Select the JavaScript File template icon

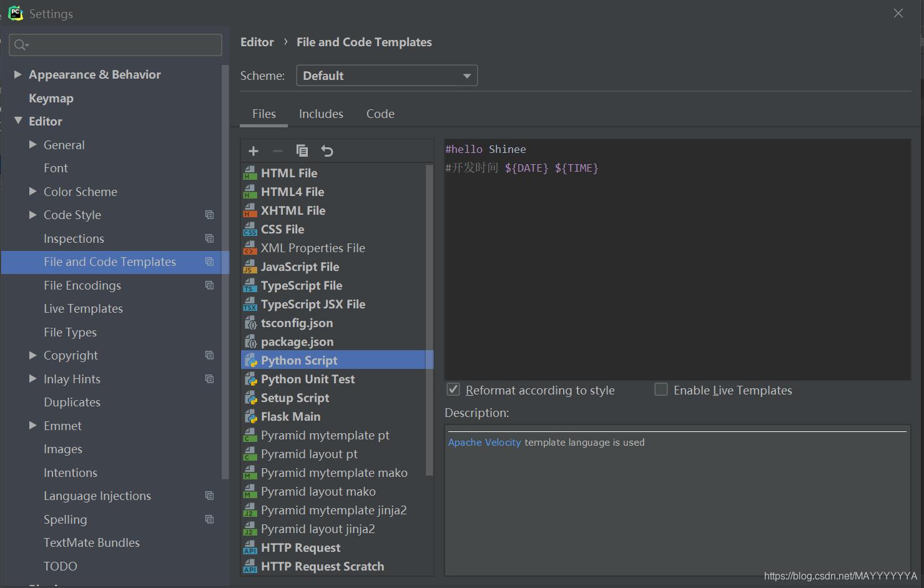250,267
